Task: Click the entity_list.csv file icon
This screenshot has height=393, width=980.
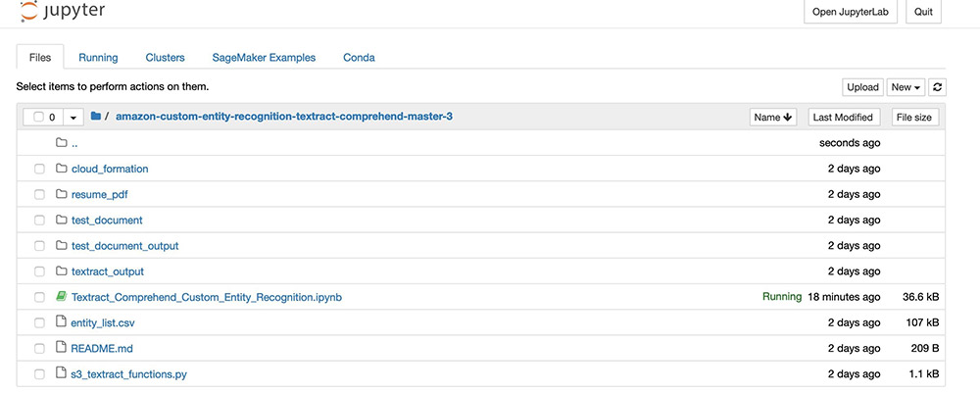Action: (x=61, y=322)
